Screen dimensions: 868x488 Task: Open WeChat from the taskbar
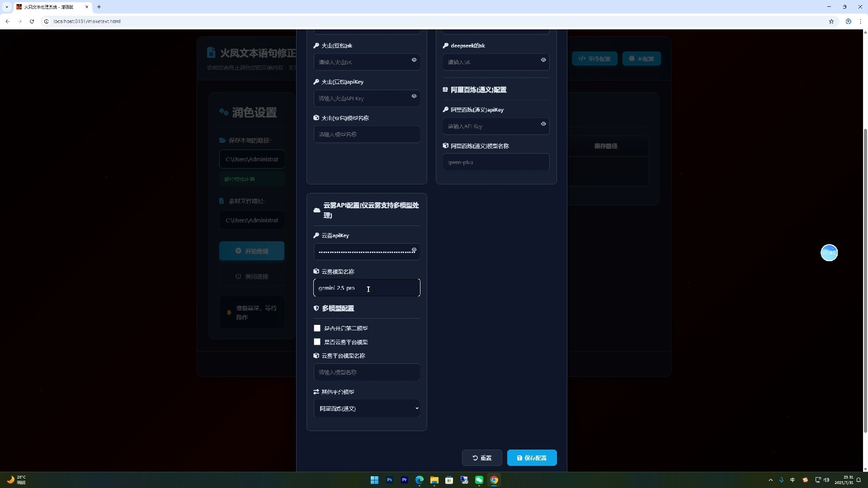pos(479,480)
